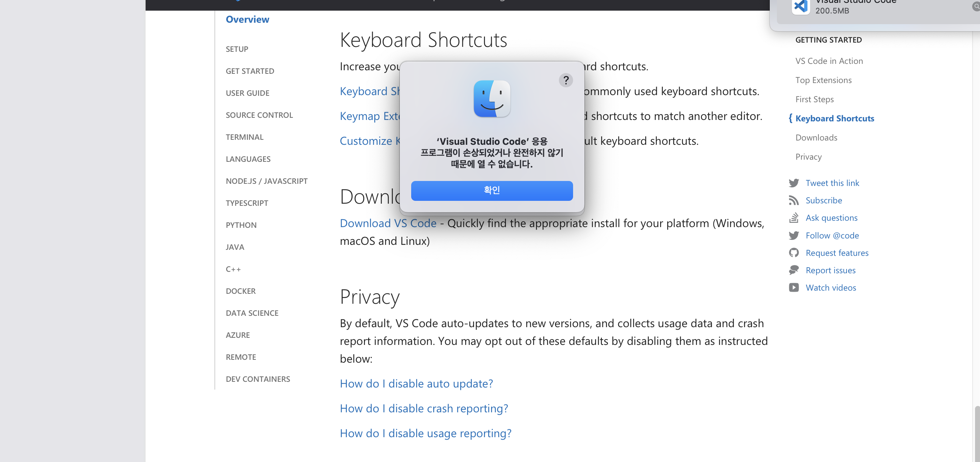
Task: Select Keyboard Shortcuts in right outline
Action: coord(835,119)
